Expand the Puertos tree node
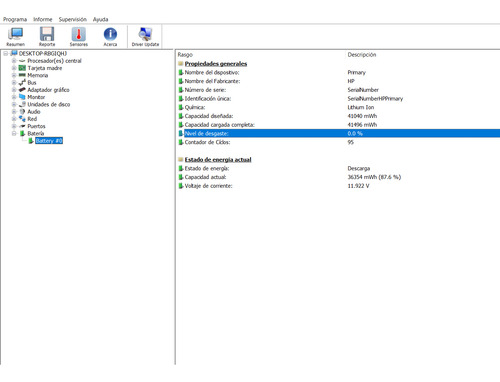The height and width of the screenshot is (382, 500). click(x=14, y=126)
